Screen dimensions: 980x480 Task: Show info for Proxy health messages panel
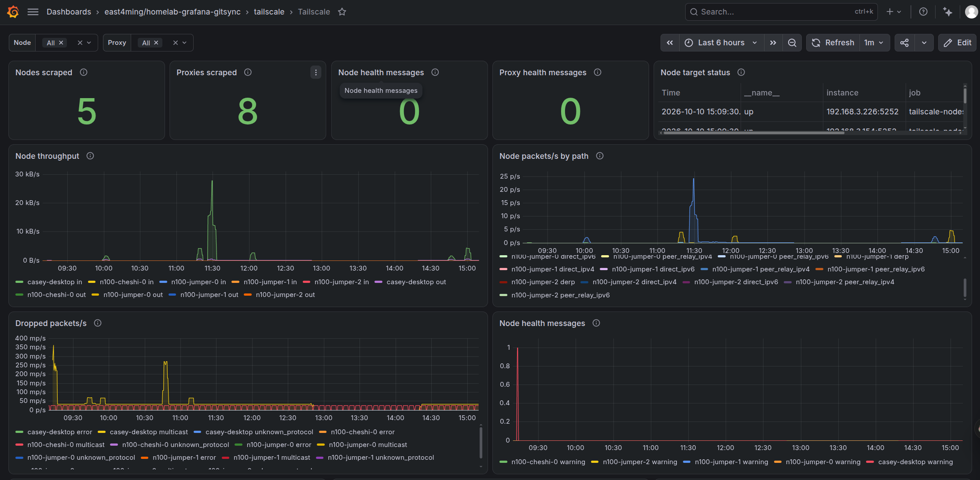[x=598, y=72]
